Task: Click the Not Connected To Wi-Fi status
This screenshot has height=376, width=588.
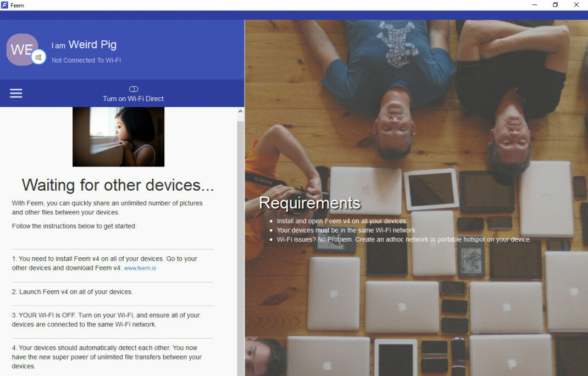Action: 86,60
